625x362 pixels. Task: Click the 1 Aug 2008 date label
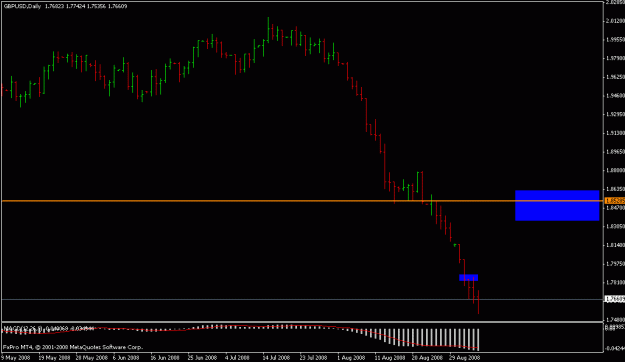[x=351, y=358]
